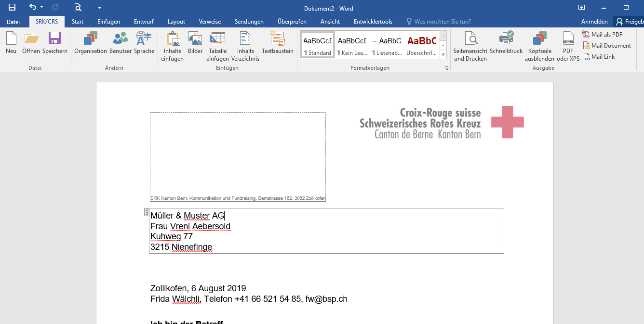The height and width of the screenshot is (324, 644).
Task: Open the Datei menu tab
Action: pyautogui.click(x=13, y=22)
